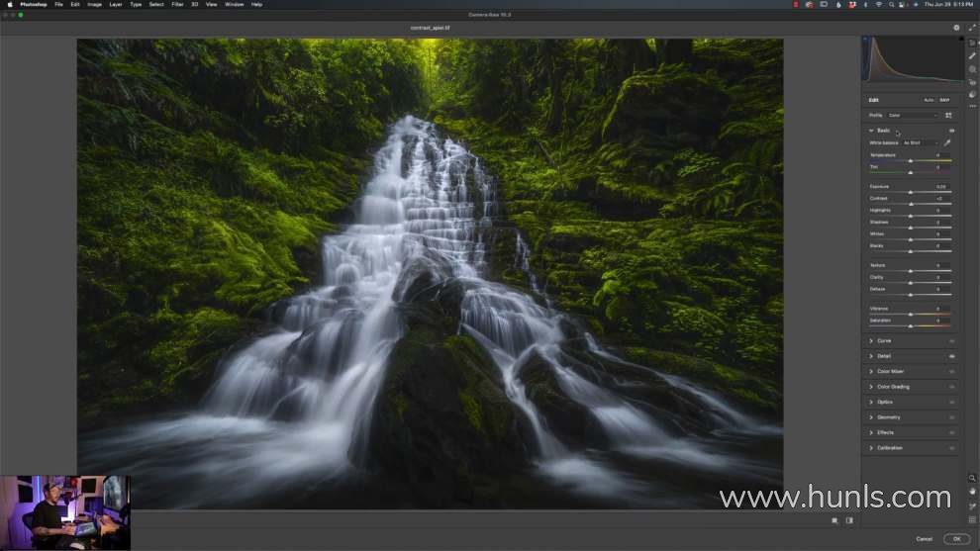Open the Select menu
This screenshot has height=551, width=980.
click(156, 4)
